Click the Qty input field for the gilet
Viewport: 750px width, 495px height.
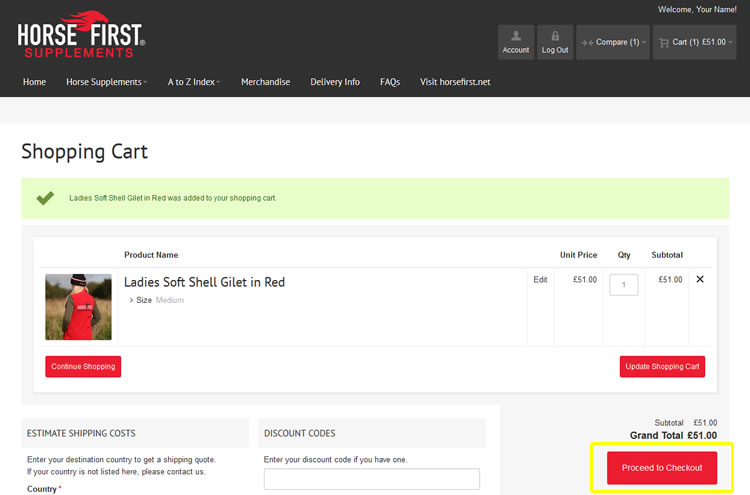(624, 285)
